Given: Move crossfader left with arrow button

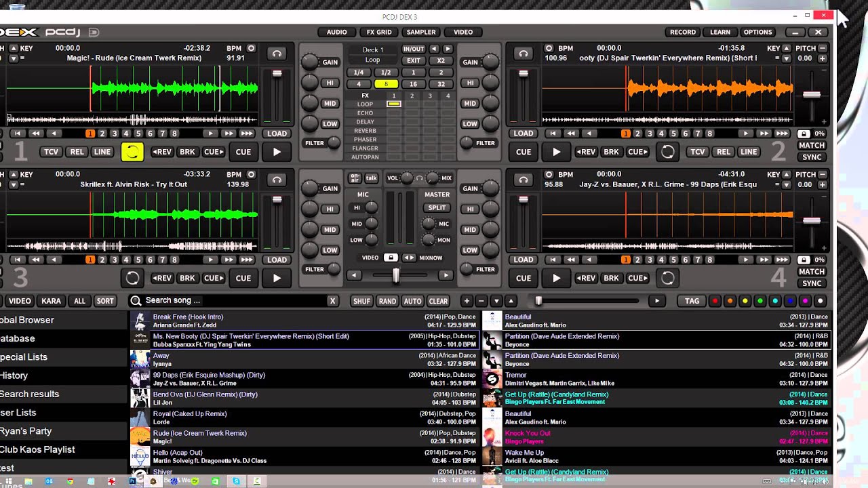Looking at the screenshot, I should pyautogui.click(x=354, y=275).
